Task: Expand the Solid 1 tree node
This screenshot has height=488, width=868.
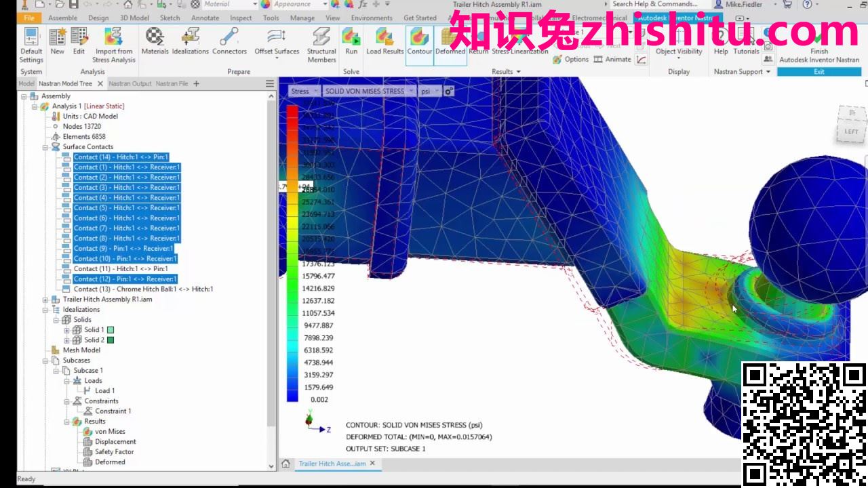Action: (x=66, y=330)
